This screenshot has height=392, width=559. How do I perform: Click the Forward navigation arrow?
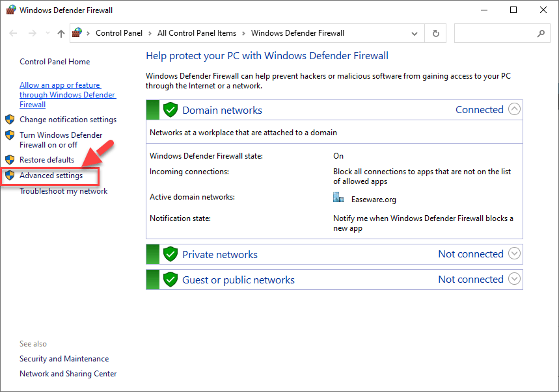coord(33,33)
